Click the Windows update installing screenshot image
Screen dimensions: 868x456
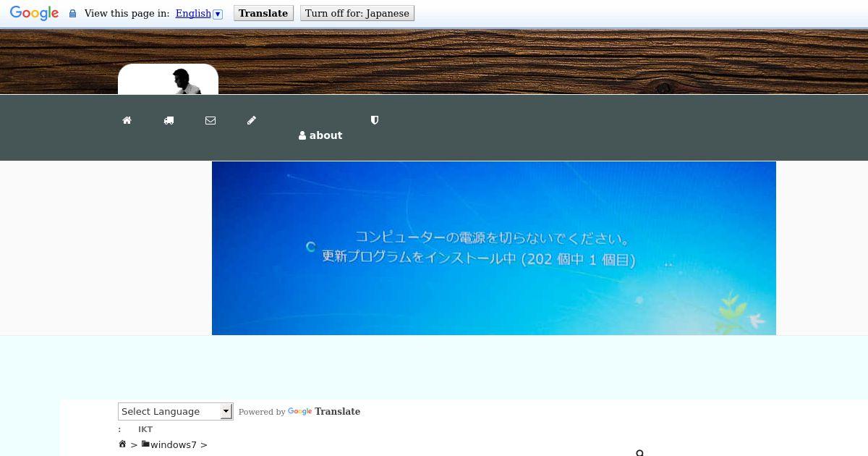pos(494,248)
